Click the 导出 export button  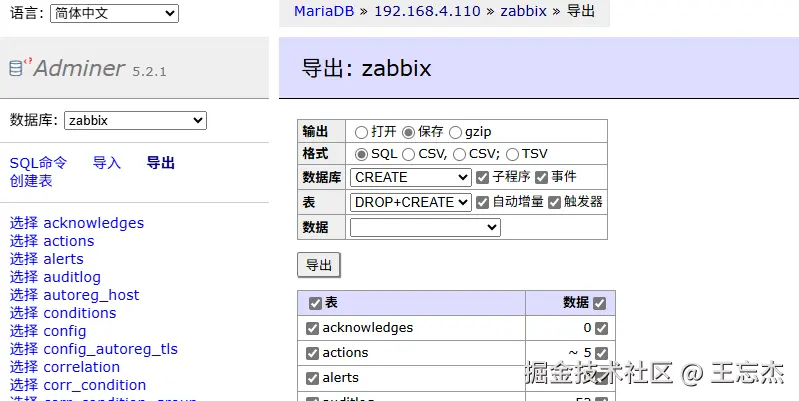pyautogui.click(x=318, y=265)
